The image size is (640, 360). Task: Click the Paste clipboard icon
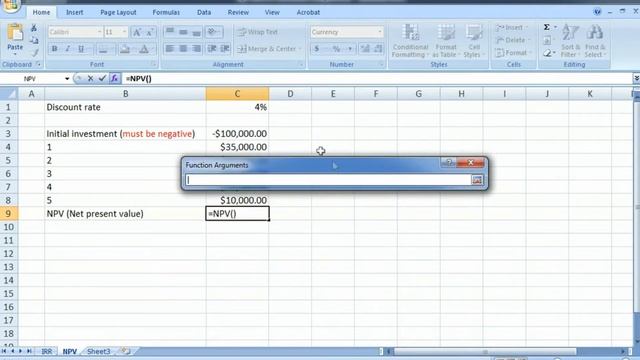[15, 33]
